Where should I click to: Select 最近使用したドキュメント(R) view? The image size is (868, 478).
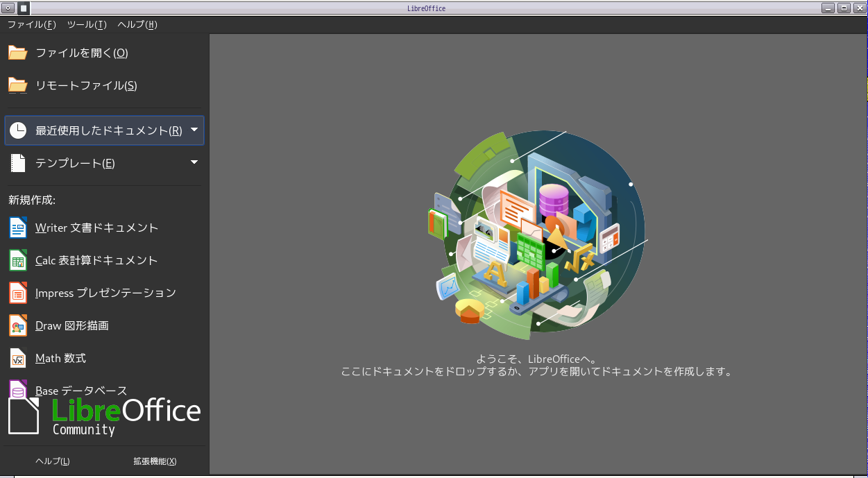pos(104,130)
